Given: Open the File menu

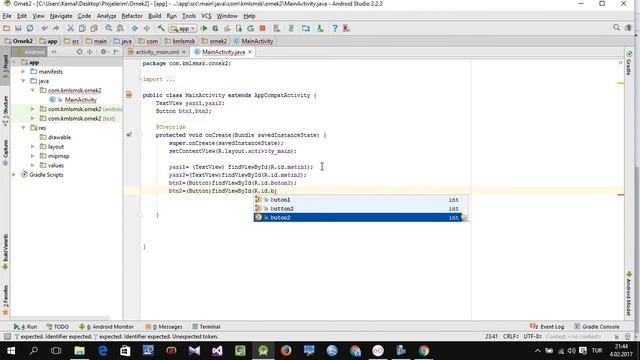Looking at the screenshot, I should click(7, 16).
